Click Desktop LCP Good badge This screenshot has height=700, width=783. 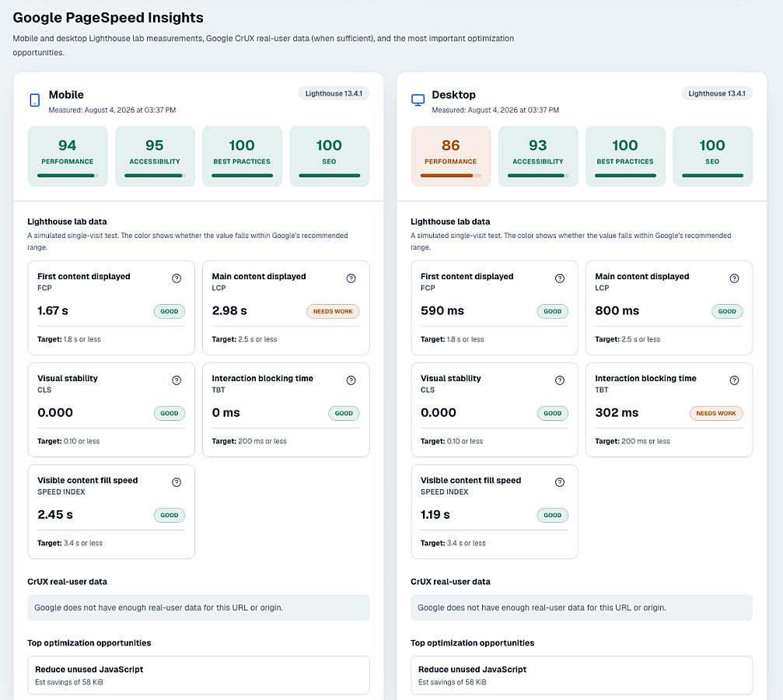click(727, 311)
